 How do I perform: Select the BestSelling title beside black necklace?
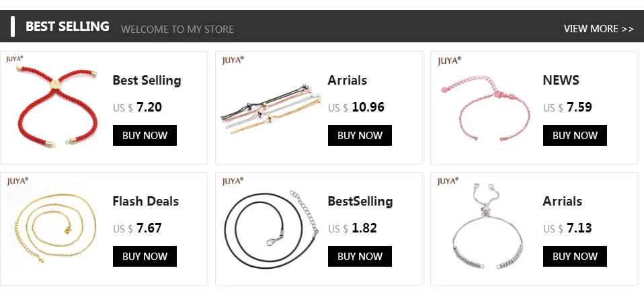pyautogui.click(x=360, y=202)
